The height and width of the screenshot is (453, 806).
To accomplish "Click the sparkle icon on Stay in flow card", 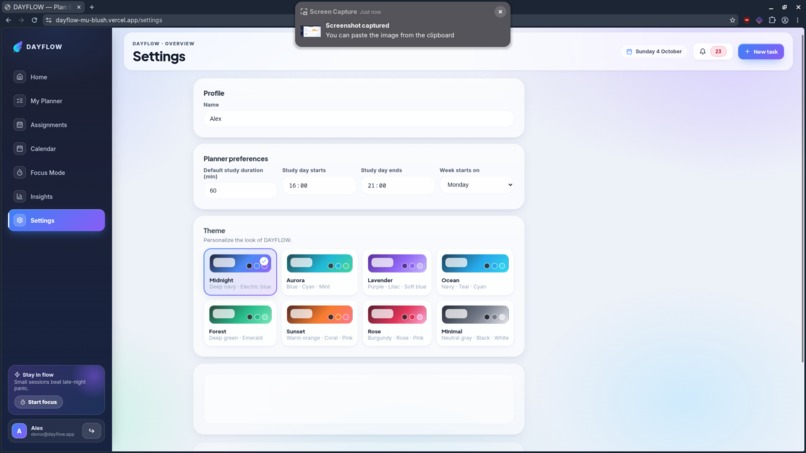I will pyautogui.click(x=17, y=375).
